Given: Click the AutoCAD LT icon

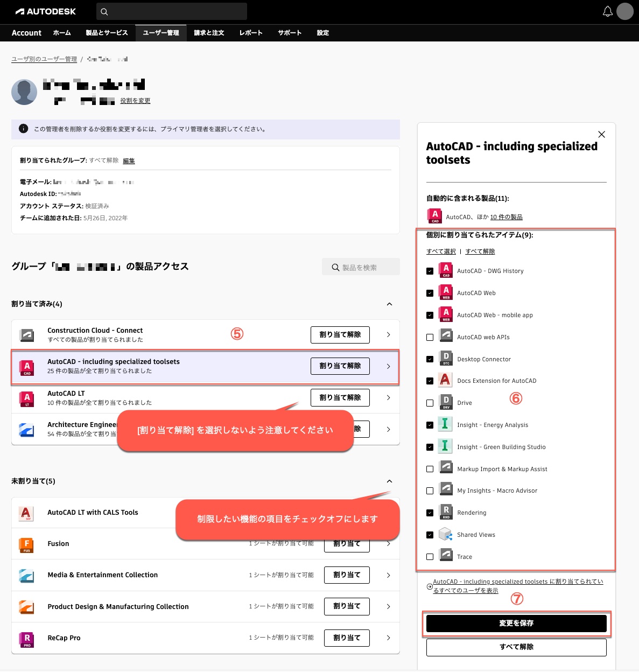Looking at the screenshot, I should [26, 397].
